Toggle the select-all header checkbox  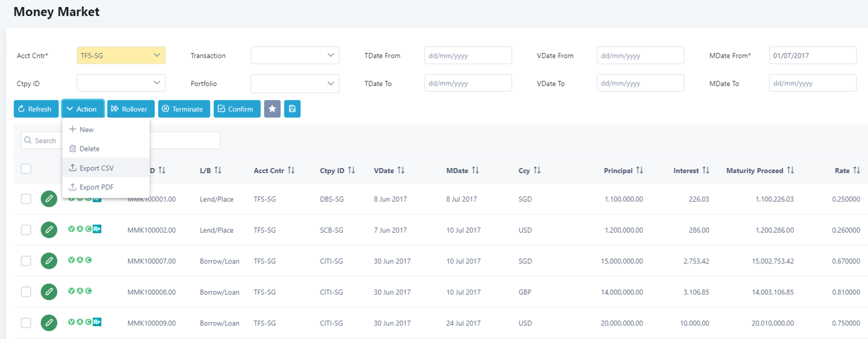pos(26,169)
